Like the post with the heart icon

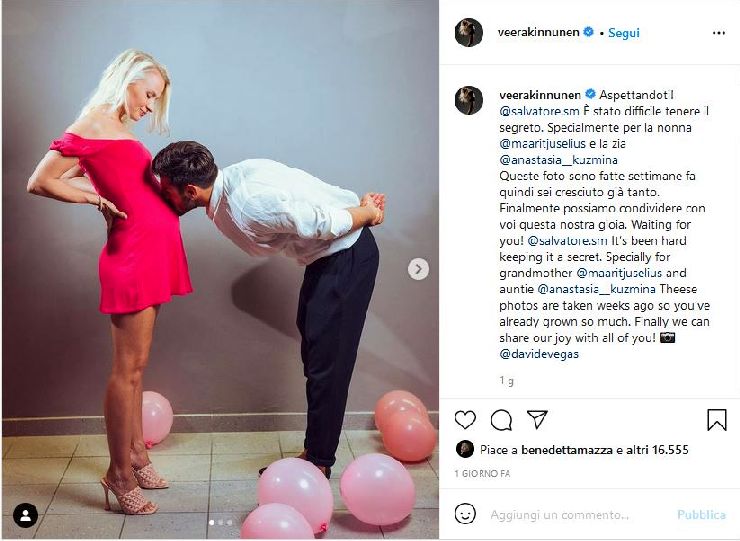click(465, 420)
